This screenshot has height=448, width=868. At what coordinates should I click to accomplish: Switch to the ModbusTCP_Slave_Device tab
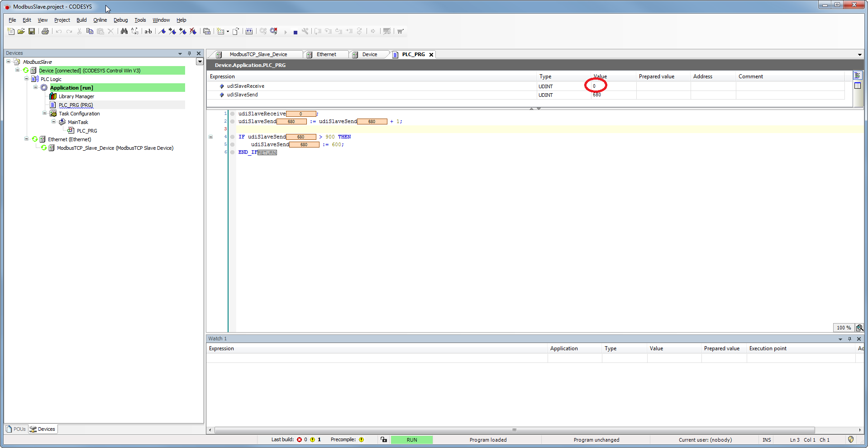tap(258, 54)
